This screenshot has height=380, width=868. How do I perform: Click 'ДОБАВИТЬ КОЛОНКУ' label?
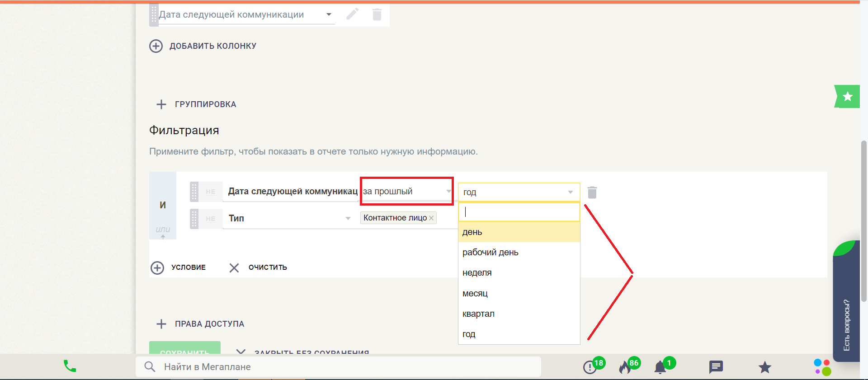pyautogui.click(x=213, y=46)
